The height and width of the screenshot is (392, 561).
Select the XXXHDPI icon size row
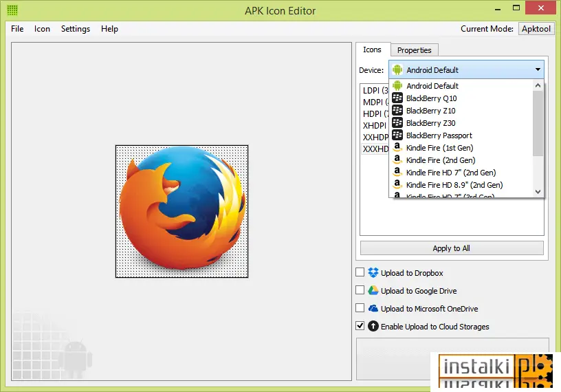(375, 149)
